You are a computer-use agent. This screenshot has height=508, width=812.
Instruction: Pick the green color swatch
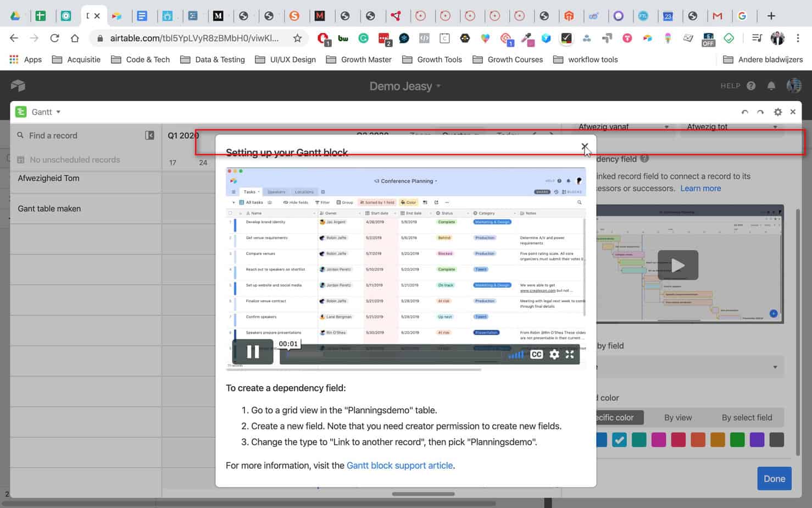point(737,440)
